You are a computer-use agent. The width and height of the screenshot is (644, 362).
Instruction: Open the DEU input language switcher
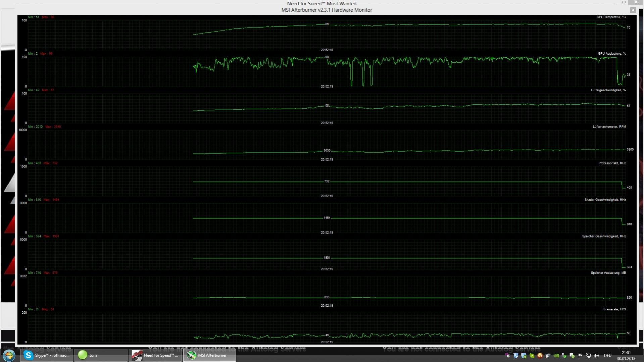coord(608,356)
